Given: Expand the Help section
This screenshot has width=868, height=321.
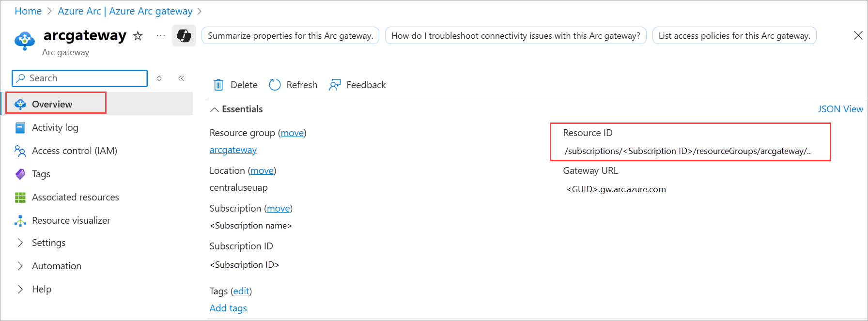Looking at the screenshot, I should 41,290.
